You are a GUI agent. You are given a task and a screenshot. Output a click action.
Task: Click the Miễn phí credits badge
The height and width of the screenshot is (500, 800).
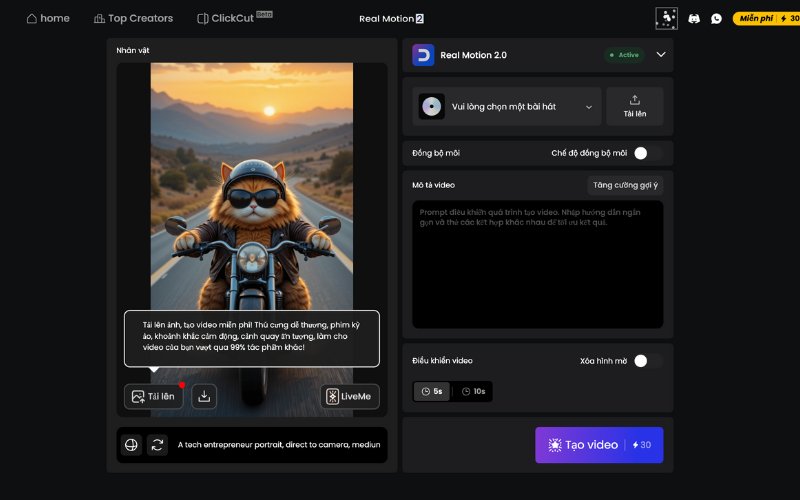(x=766, y=18)
